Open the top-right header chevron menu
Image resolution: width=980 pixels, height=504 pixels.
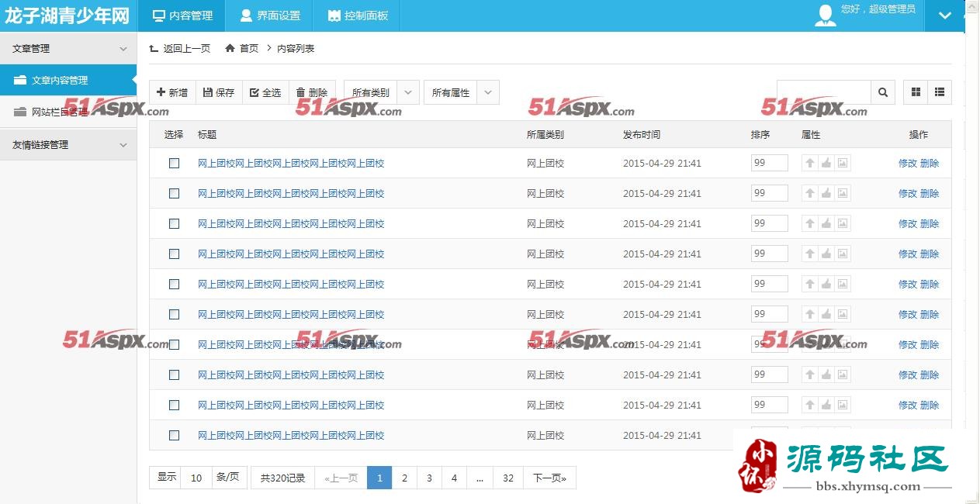click(944, 16)
